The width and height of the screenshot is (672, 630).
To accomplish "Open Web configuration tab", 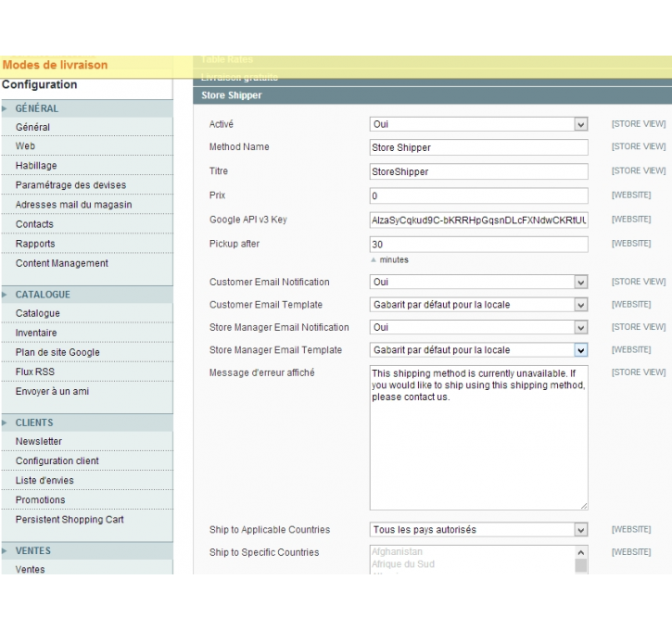I will tap(87, 146).
